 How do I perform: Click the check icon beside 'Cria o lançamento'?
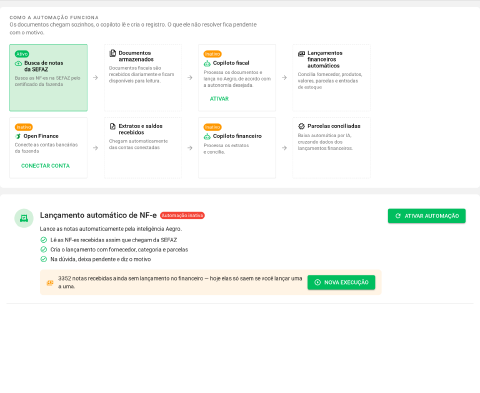(44, 249)
